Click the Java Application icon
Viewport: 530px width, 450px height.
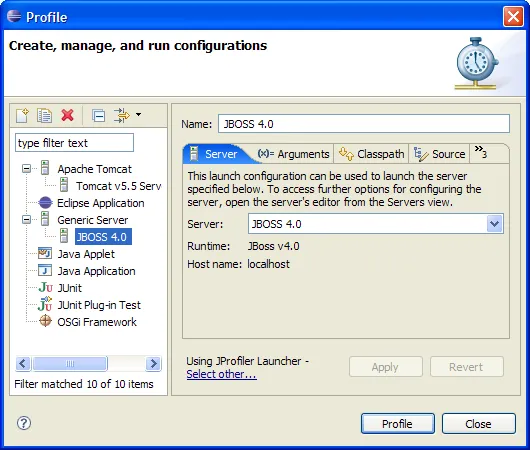click(45, 270)
